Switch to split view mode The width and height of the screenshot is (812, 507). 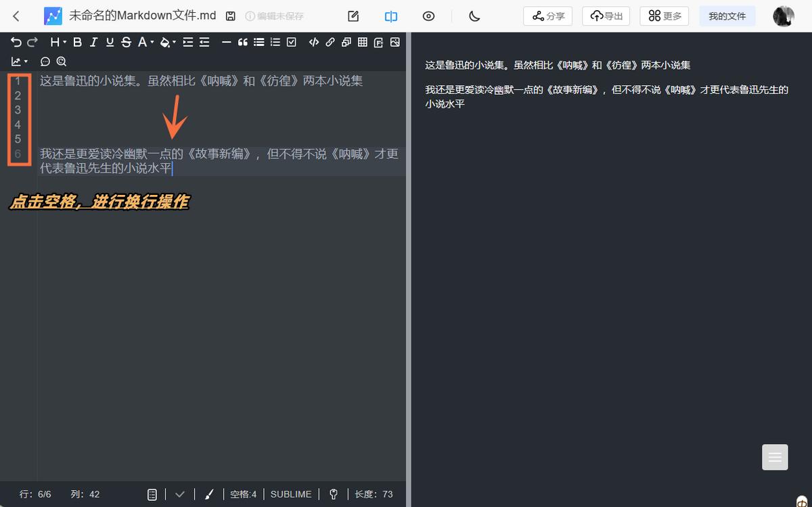[390, 16]
